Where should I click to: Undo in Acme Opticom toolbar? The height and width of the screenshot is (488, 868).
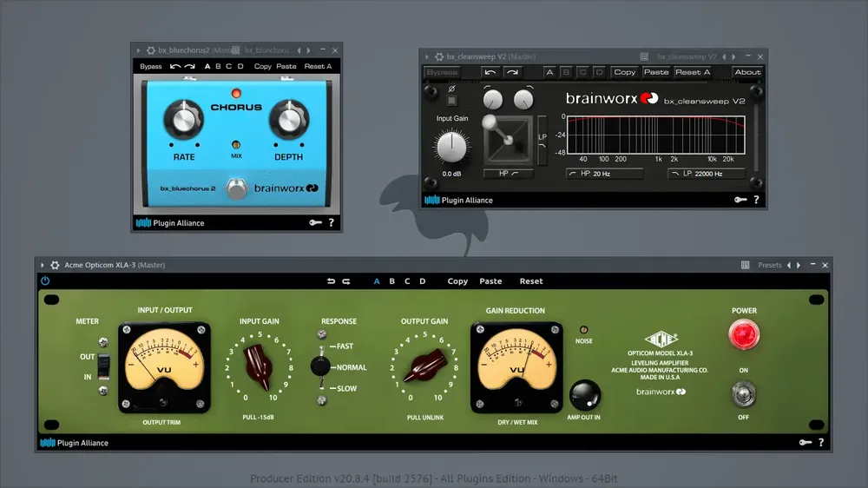click(x=331, y=281)
